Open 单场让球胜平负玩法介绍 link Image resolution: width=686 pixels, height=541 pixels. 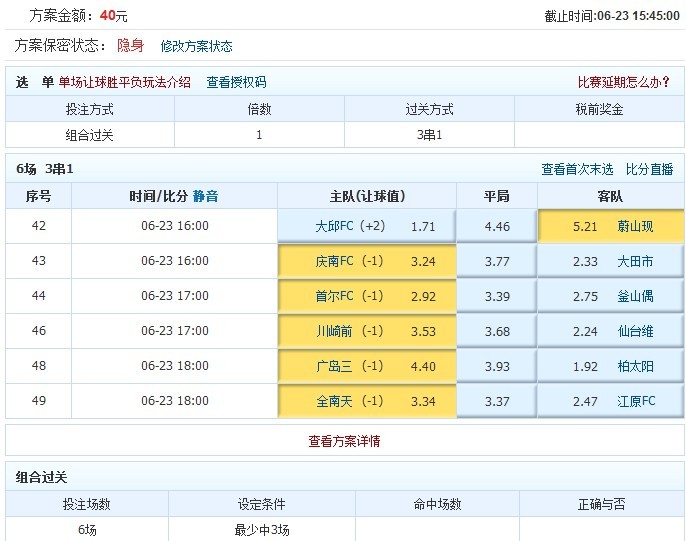coord(124,82)
